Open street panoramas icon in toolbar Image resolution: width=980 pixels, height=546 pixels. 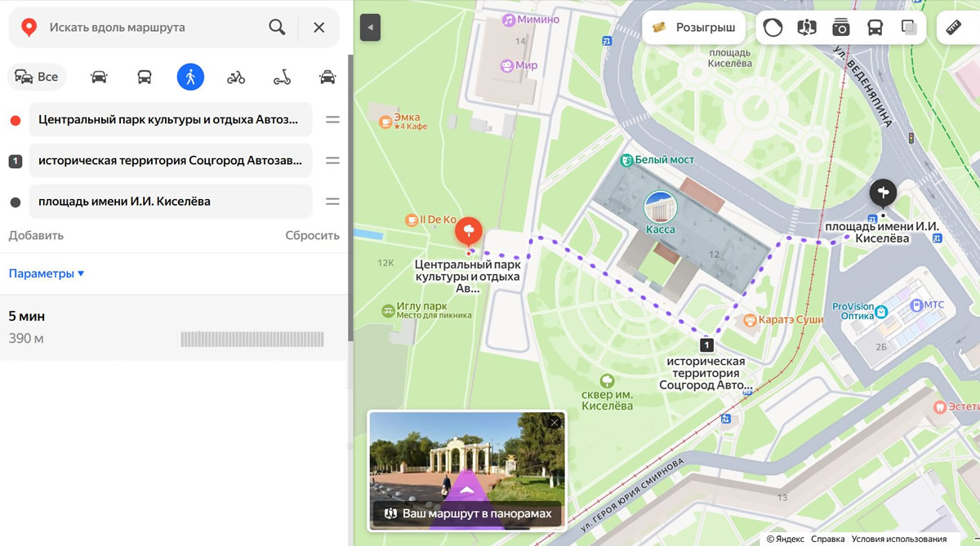tap(806, 28)
